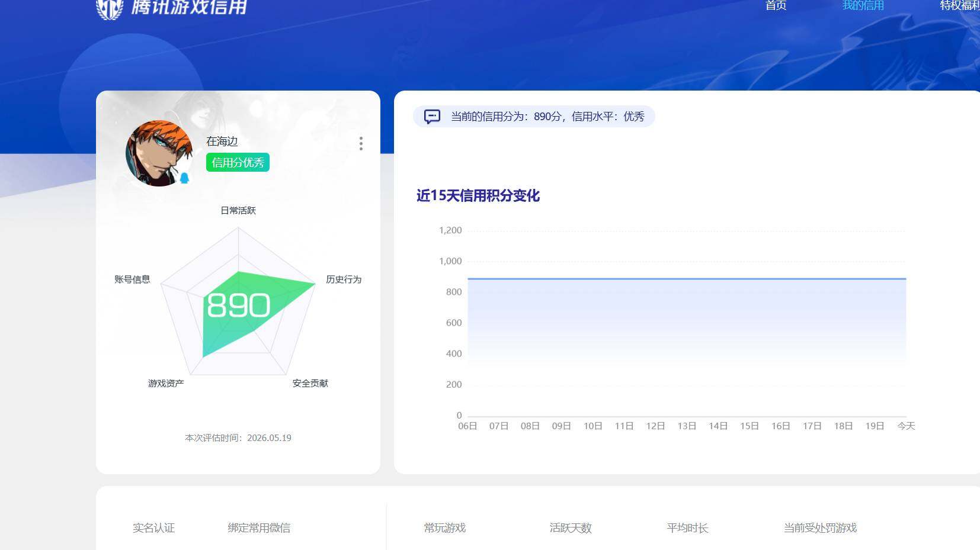This screenshot has height=550, width=980.
Task: Click the 安全贡献 radar label
Action: pos(310,383)
